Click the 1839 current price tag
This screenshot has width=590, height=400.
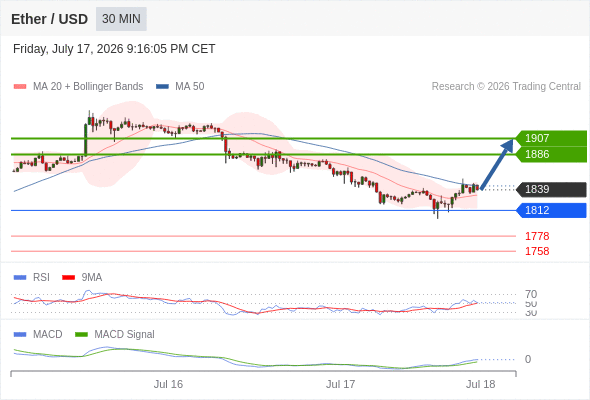click(551, 189)
